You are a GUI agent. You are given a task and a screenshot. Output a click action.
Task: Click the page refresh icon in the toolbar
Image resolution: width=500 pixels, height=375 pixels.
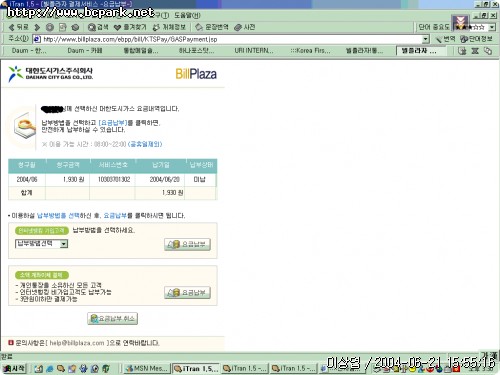[63, 27]
